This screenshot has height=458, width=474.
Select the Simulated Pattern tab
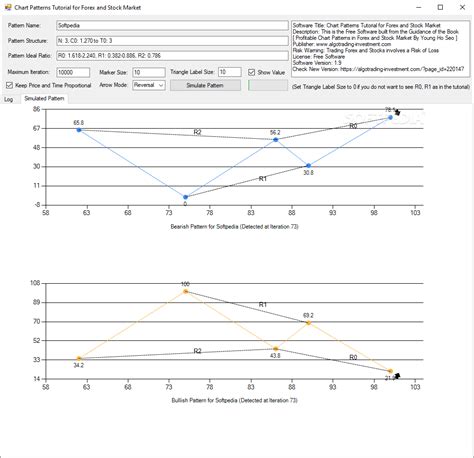pos(44,98)
